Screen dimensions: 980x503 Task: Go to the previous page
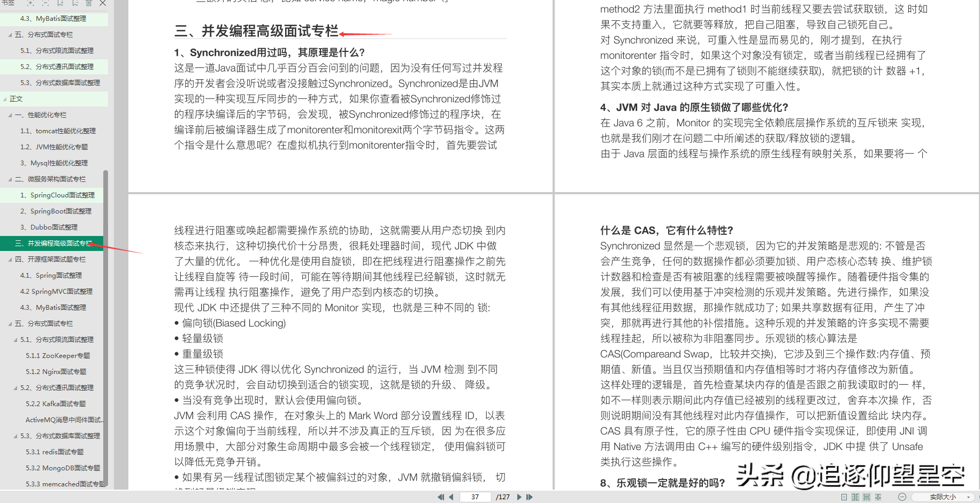(450, 497)
